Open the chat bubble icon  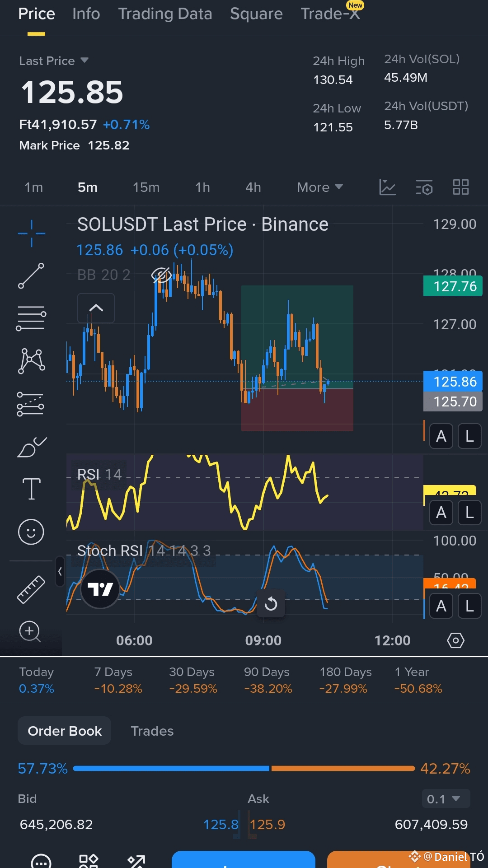[x=41, y=862]
